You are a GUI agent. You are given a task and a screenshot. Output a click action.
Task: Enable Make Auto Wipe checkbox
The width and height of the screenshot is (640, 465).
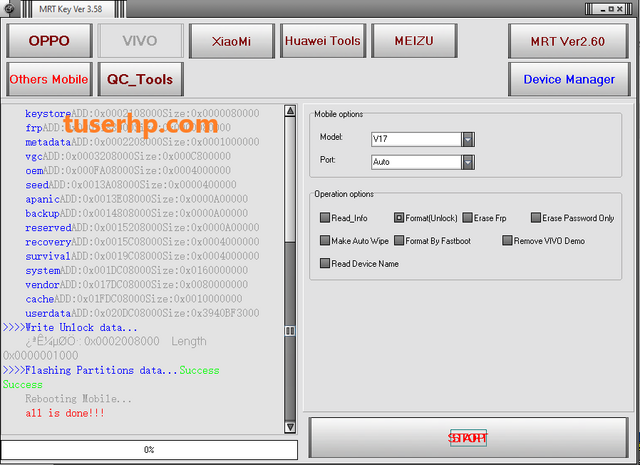(x=325, y=240)
